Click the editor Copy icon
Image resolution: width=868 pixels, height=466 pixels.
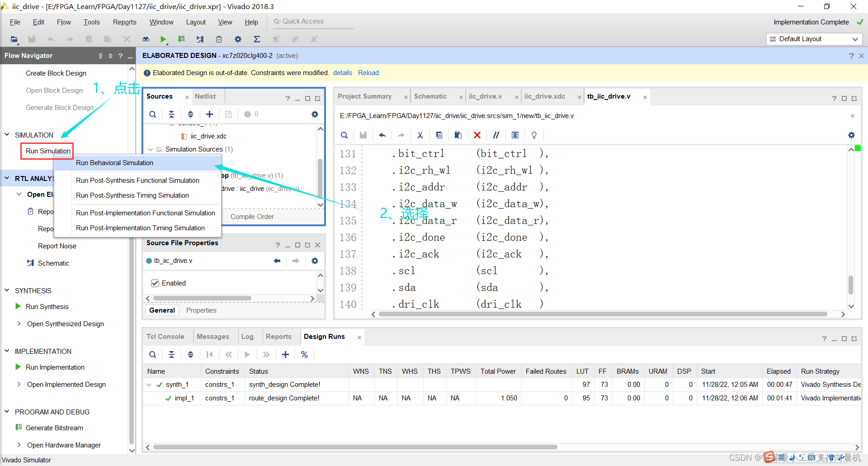(439, 135)
